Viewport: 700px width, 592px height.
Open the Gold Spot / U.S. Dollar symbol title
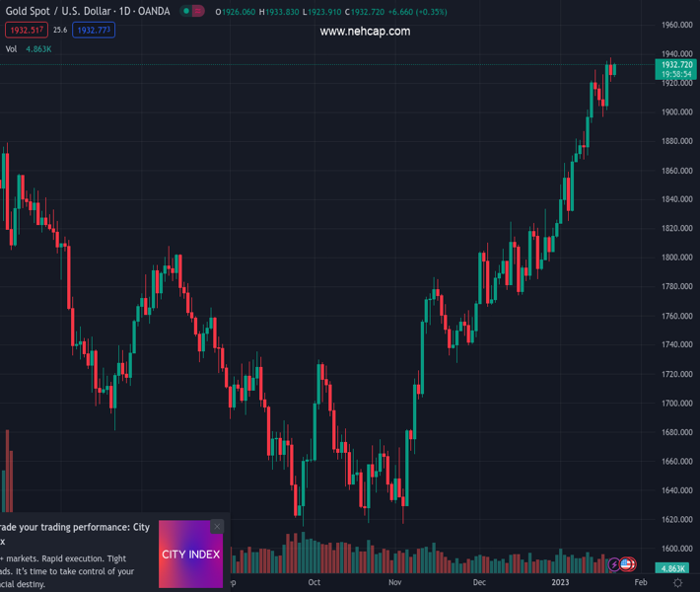click(88, 11)
